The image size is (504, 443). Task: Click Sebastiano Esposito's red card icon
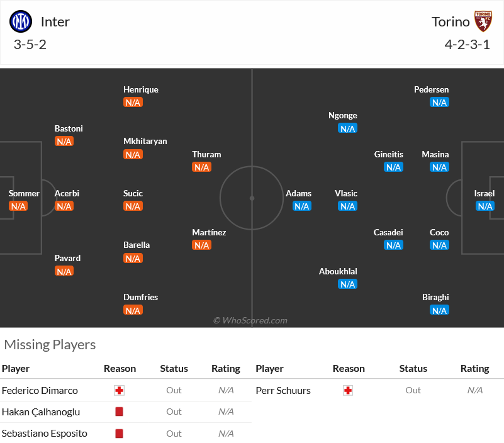(x=120, y=434)
